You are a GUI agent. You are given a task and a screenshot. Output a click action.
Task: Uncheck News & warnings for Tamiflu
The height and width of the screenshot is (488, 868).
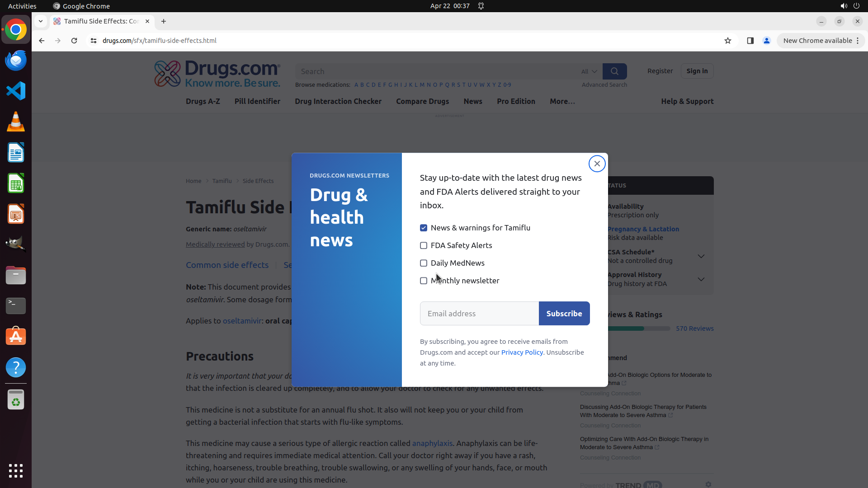[x=424, y=228]
